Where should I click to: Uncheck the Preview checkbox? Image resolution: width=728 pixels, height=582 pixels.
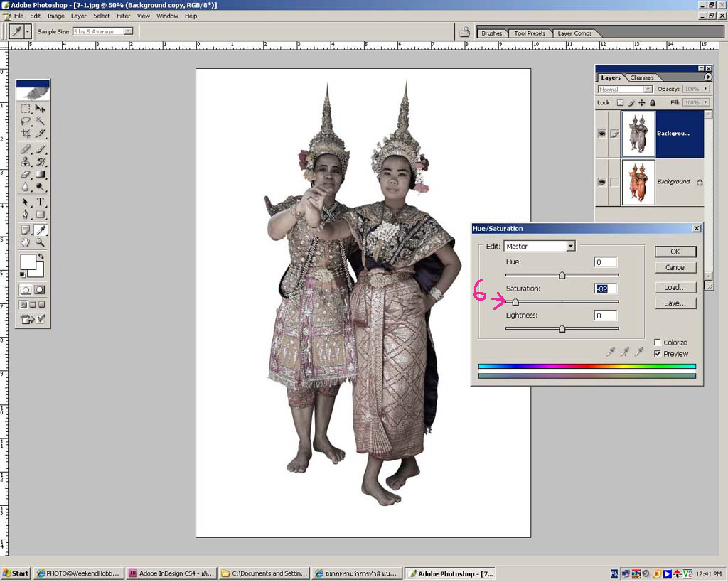click(x=658, y=354)
